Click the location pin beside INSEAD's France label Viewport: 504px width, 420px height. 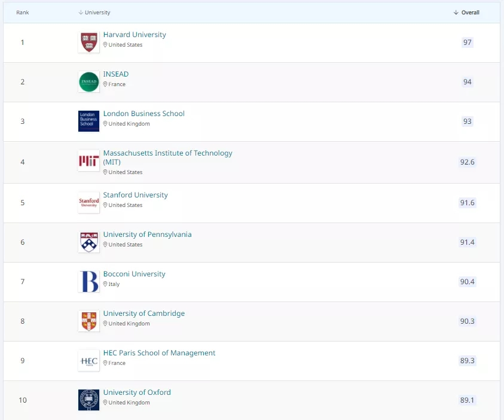pos(106,84)
